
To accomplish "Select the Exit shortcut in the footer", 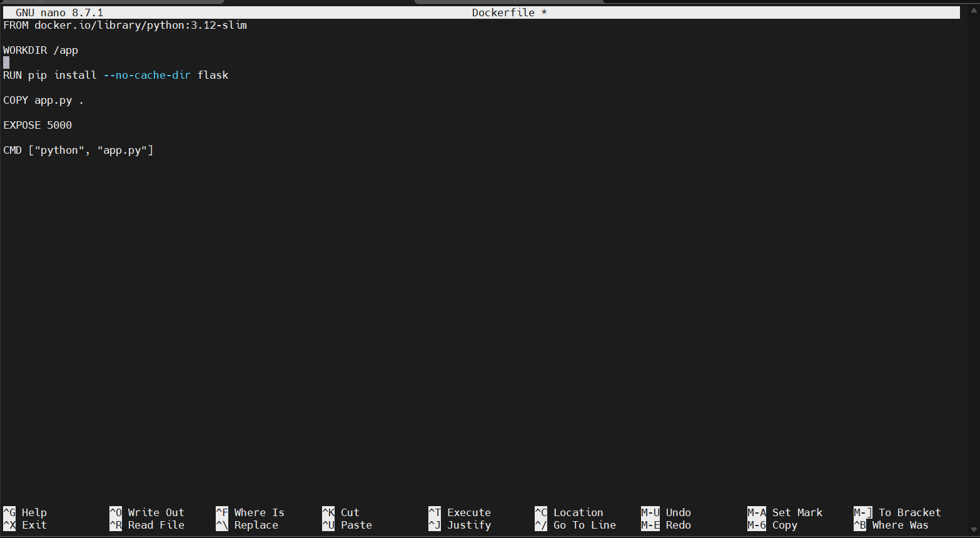I will click(x=25, y=525).
